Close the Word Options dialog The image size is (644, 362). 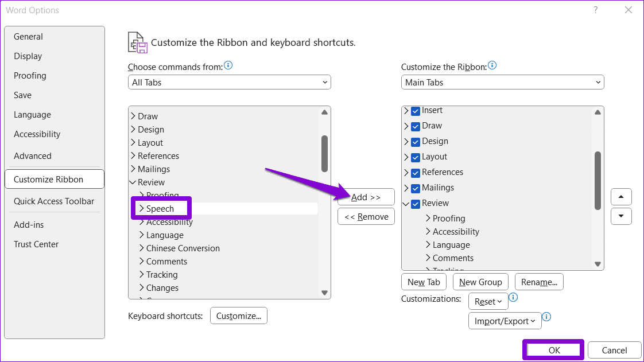(629, 10)
